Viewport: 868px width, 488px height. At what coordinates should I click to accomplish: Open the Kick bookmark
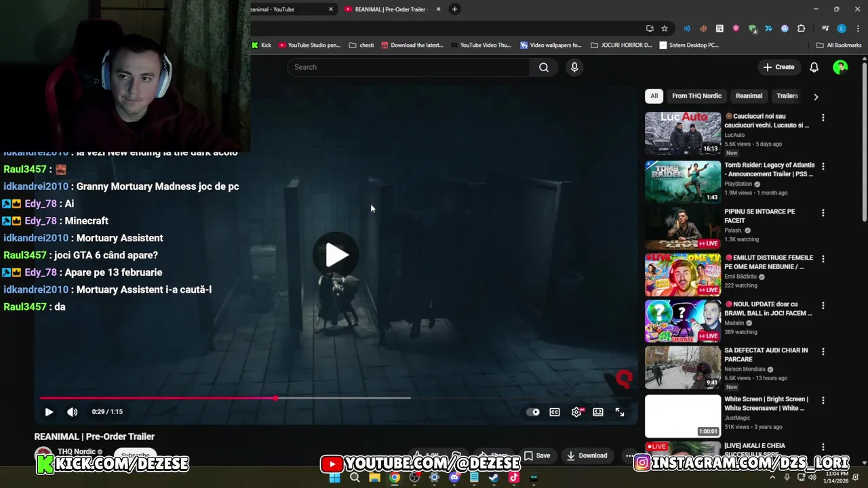[x=261, y=45]
